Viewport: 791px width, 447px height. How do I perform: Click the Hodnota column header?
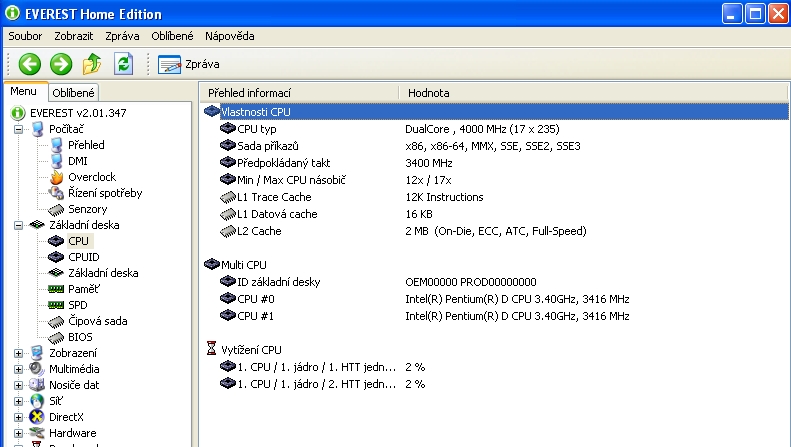(x=428, y=93)
